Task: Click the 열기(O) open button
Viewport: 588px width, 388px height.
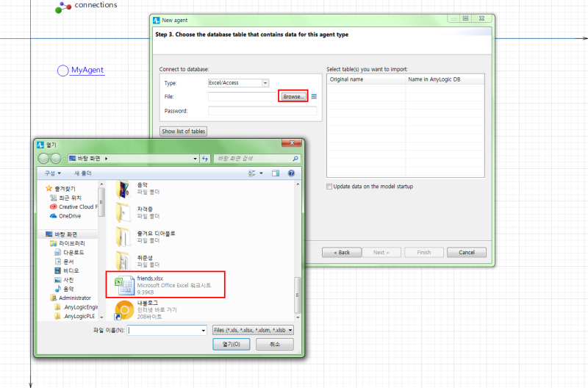Action: click(x=232, y=344)
